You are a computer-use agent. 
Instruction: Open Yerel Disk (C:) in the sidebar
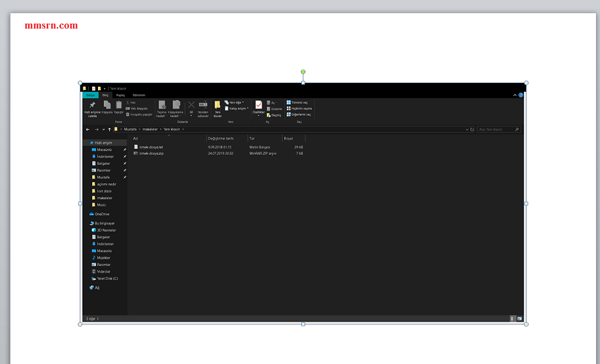pyautogui.click(x=105, y=279)
